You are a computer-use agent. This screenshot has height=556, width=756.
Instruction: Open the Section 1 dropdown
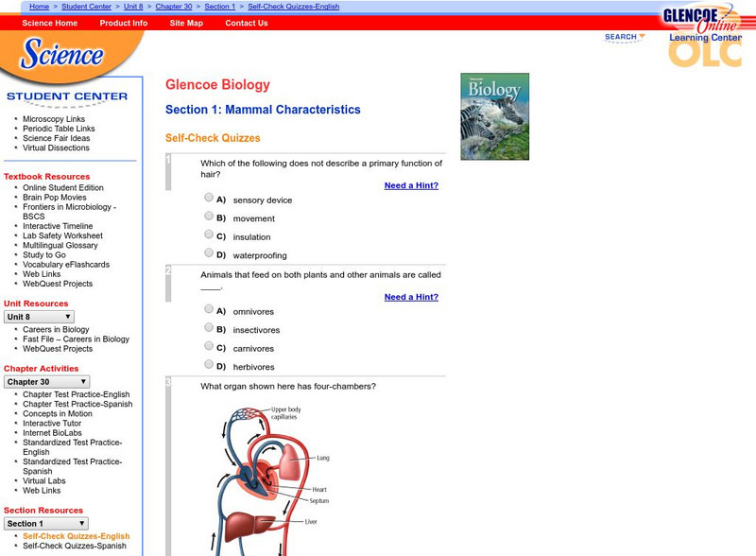pyautogui.click(x=45, y=524)
